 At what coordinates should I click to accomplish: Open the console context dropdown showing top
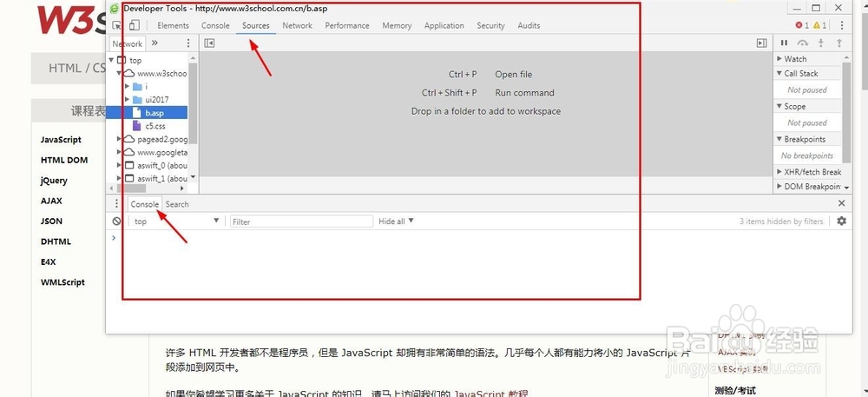[x=176, y=222]
